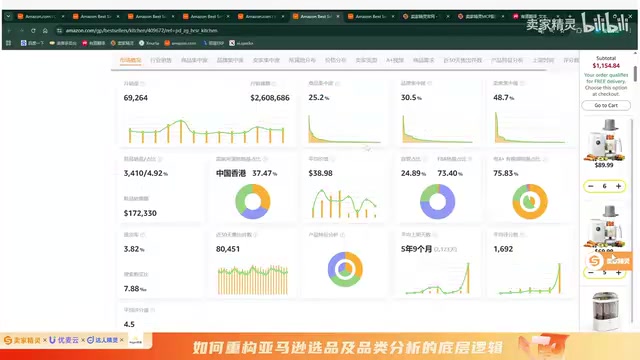Open the browser home page icon
The height and width of the screenshot is (360, 640).
45,31
